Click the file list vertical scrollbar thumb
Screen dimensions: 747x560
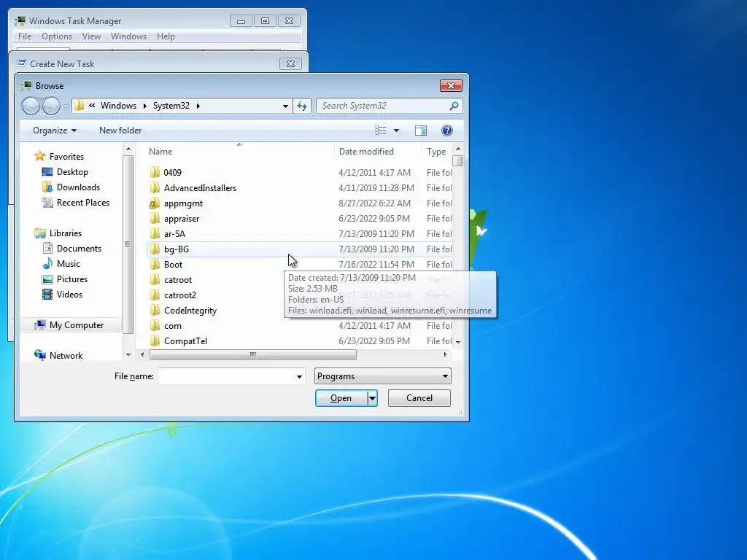458,161
